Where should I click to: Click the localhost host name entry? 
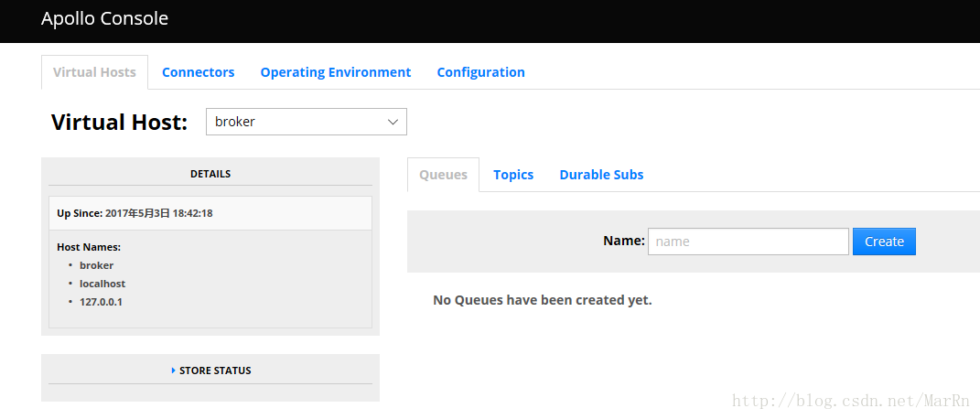pyautogui.click(x=102, y=284)
